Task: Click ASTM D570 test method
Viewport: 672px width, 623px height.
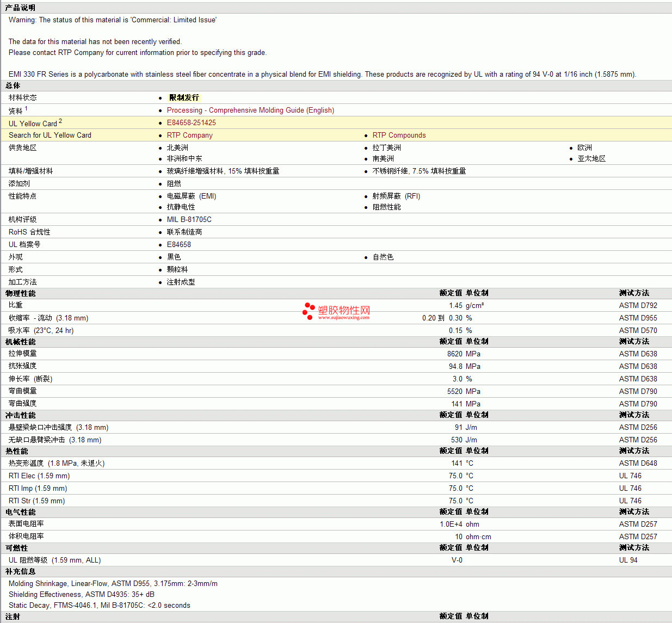Action: coord(638,330)
